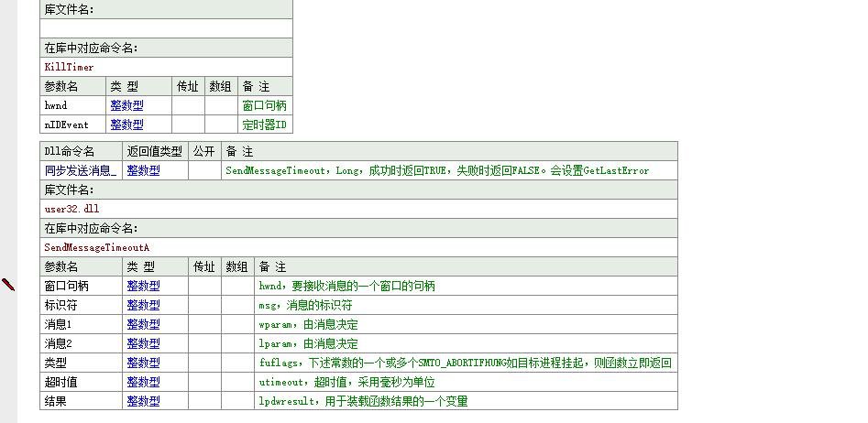Click the 整数型 type for 消息2 parameter

click(143, 343)
